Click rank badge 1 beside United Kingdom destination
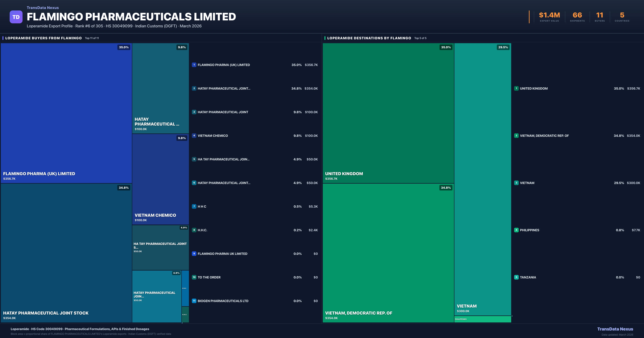 click(x=516, y=88)
